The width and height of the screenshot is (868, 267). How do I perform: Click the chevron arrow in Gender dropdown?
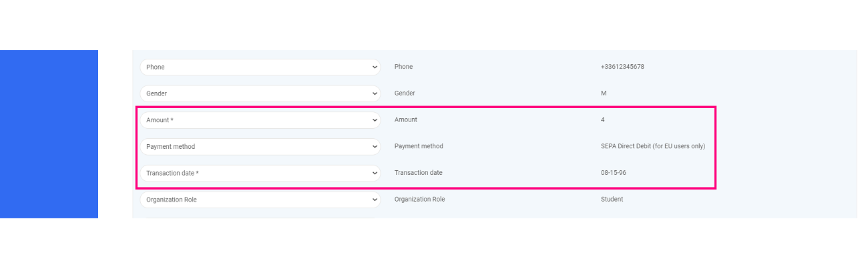375,93
